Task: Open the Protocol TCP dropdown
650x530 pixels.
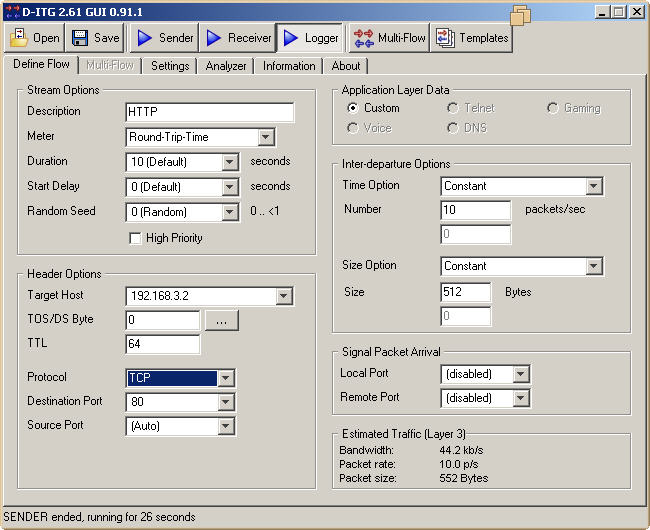Action: click(226, 378)
